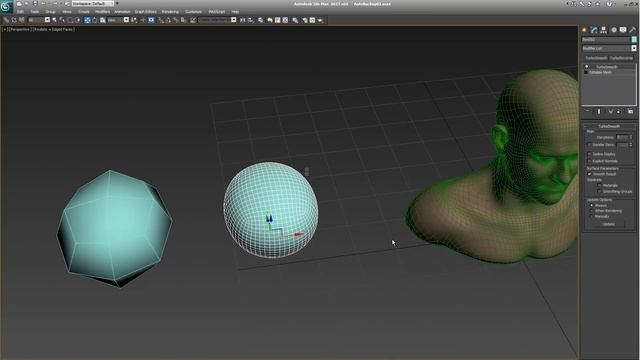
Task: Click the Rectangular Selection Region icon
Action: 70,20
